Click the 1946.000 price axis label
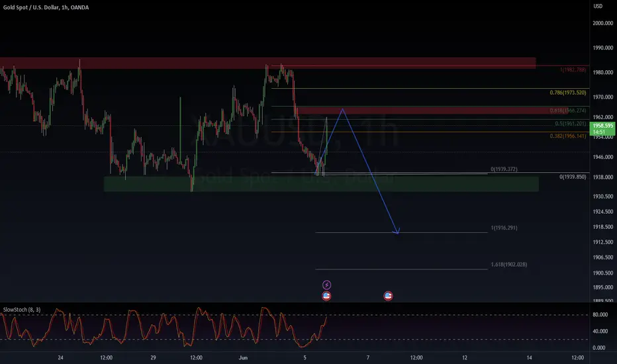Screen dimensions: 617x364 click(x=603, y=157)
